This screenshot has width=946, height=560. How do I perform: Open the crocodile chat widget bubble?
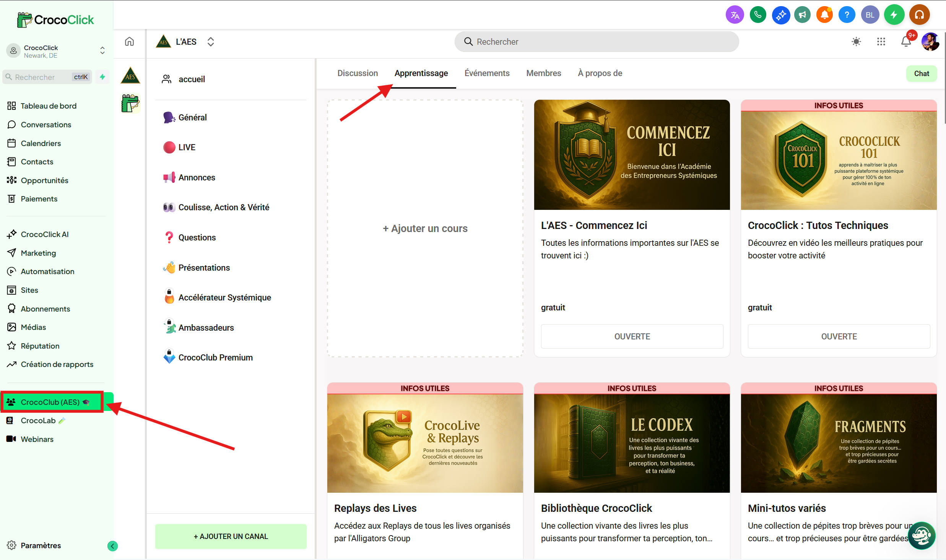921,535
